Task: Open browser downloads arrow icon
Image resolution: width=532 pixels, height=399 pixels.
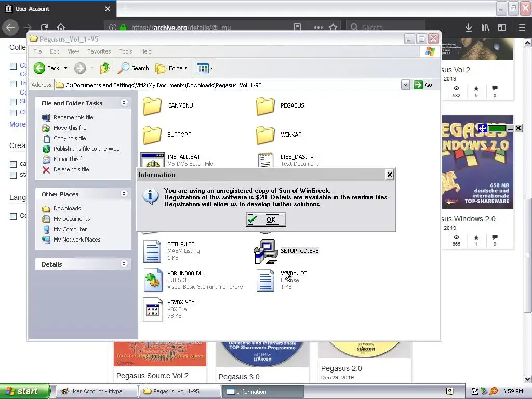Action: [x=468, y=28]
